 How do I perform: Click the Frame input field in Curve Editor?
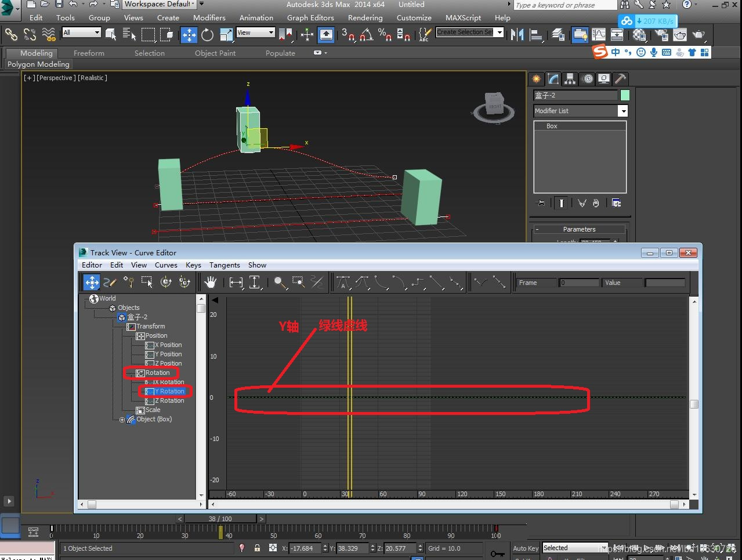tap(579, 283)
